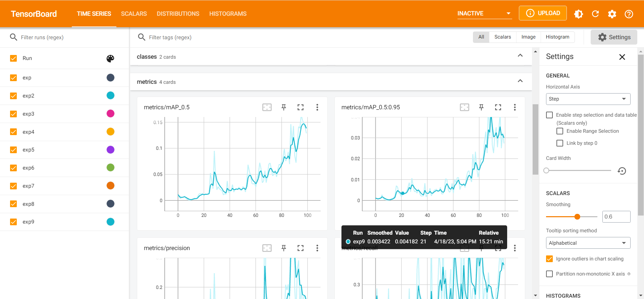
Task: Uncheck the exp9 run
Action: point(13,222)
